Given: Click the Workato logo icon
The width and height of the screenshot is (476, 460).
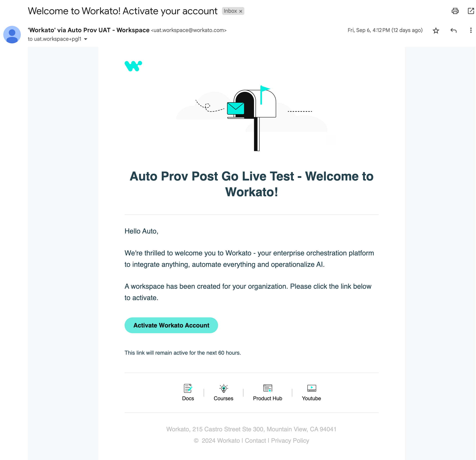Looking at the screenshot, I should (133, 66).
